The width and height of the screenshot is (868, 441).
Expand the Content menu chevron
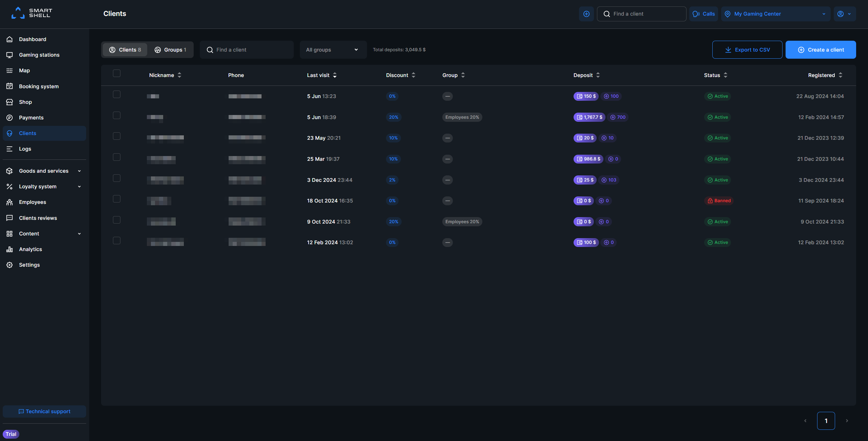tap(79, 234)
